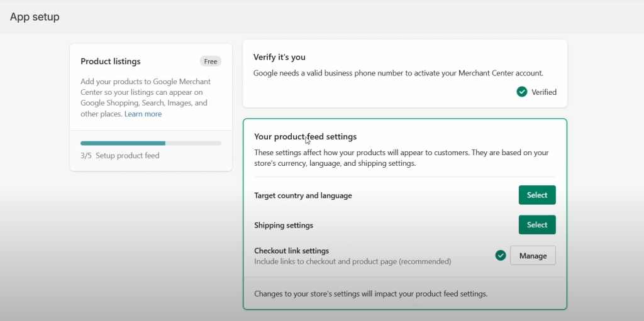Click the store settings changes footer note
The height and width of the screenshot is (321, 644).
(x=370, y=293)
